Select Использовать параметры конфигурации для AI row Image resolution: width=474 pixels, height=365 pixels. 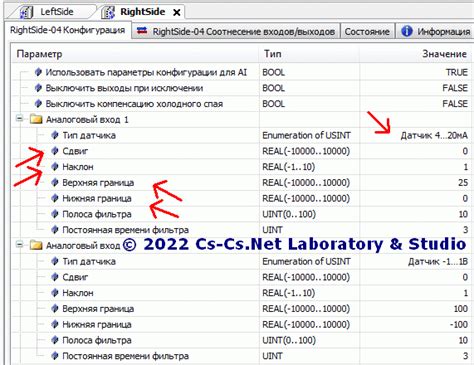click(146, 72)
